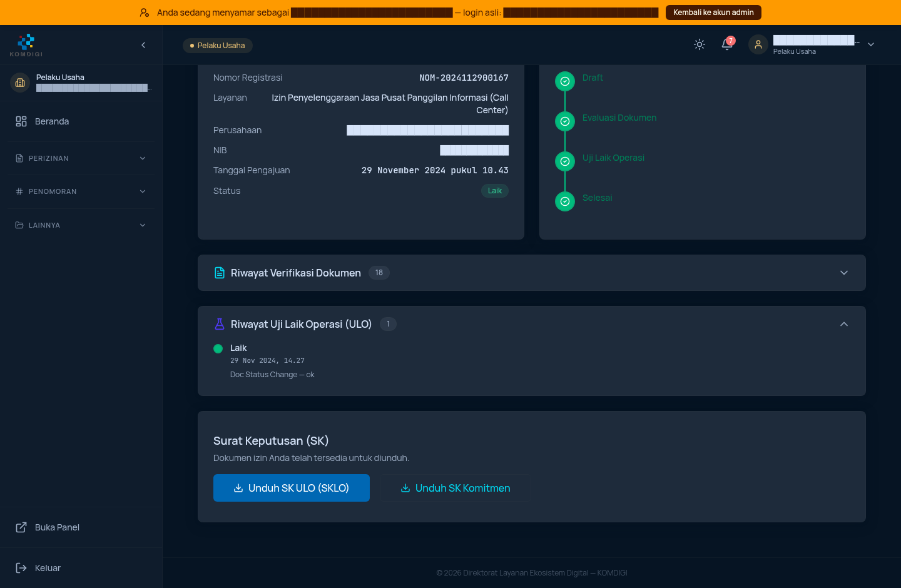Click download icon in Unduh SK ULO
The height and width of the screenshot is (588, 901).
[x=238, y=488]
